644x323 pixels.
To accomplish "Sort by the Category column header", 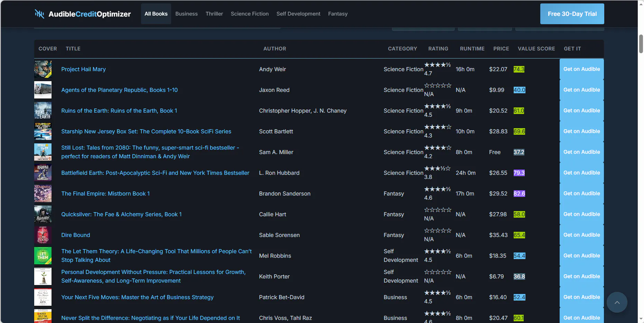I will pos(402,49).
